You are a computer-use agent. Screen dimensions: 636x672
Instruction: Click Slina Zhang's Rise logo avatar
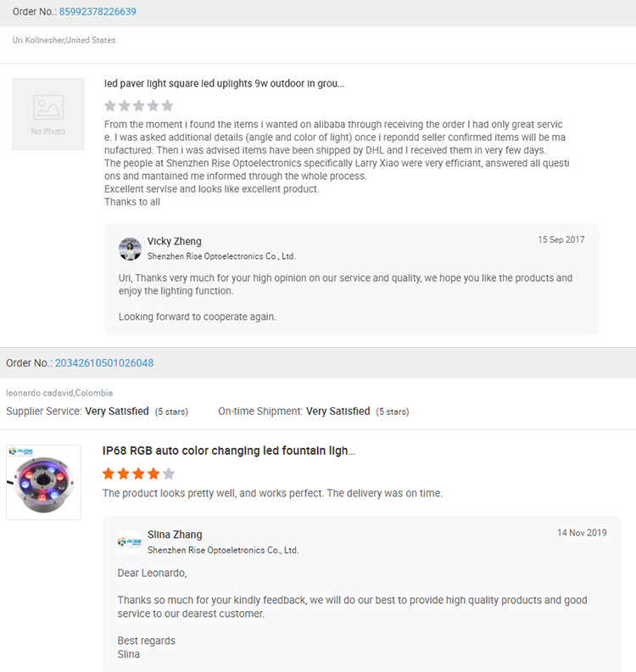tap(130, 542)
